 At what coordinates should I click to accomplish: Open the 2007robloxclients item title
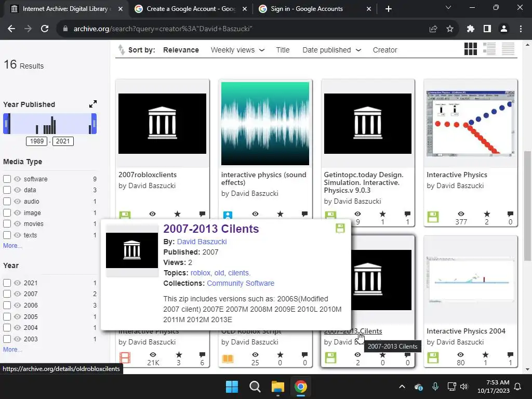pyautogui.click(x=148, y=175)
